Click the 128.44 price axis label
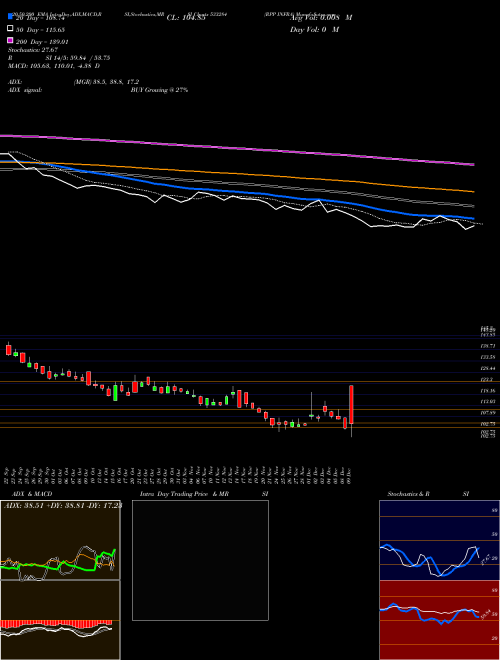Image resolution: width=500 pixels, height=660 pixels. [x=488, y=368]
